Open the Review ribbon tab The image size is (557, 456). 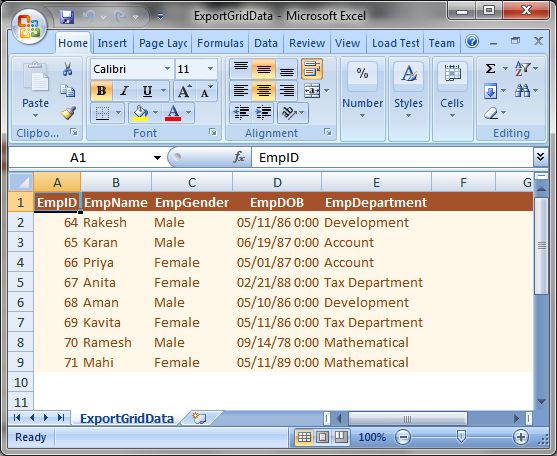pos(307,43)
